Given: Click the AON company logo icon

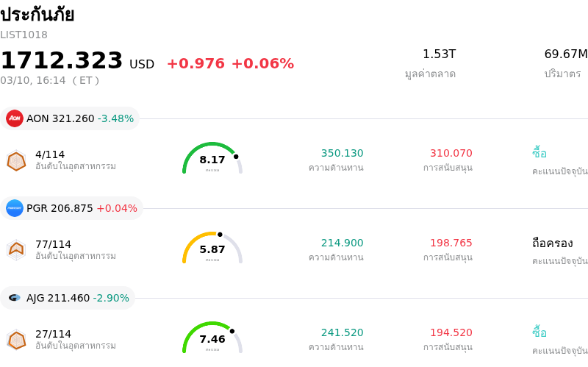Looking at the screenshot, I should (x=15, y=118).
